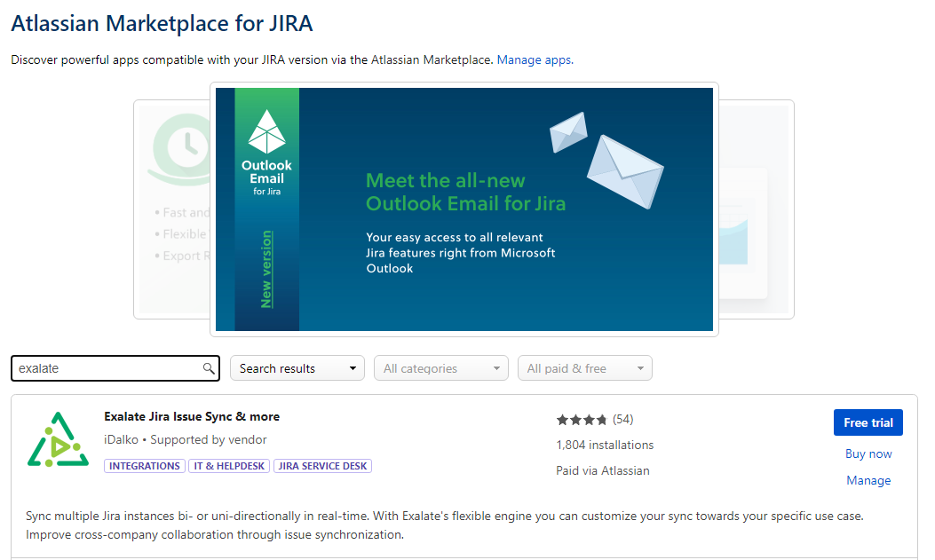
Task: Click the star rating for Exalate
Action: 582,420
